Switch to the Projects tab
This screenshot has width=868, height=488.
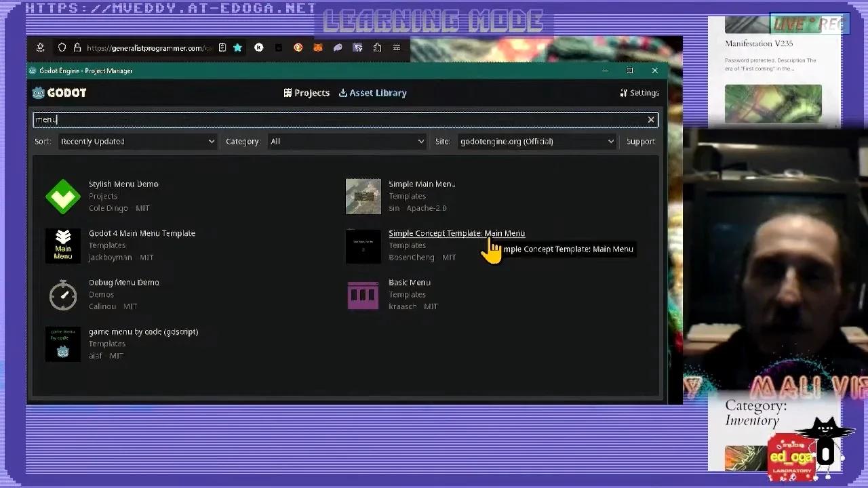(x=307, y=93)
